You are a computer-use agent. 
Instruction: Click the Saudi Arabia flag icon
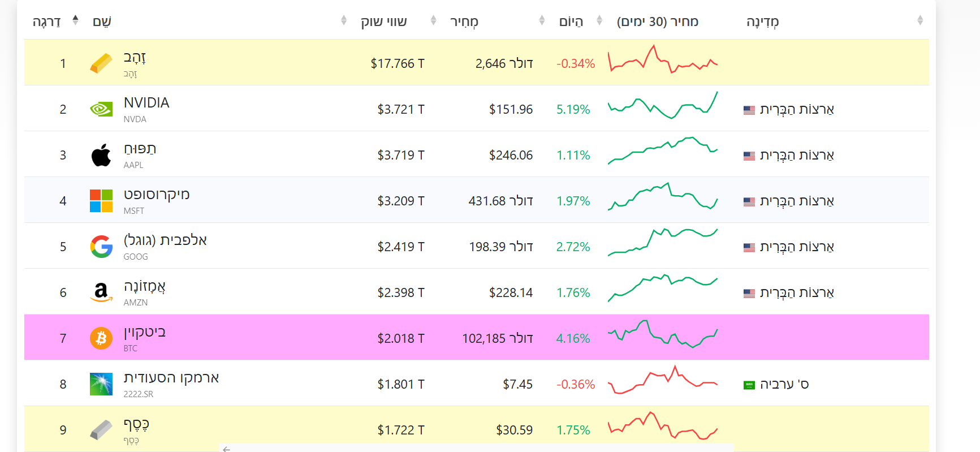[749, 385]
